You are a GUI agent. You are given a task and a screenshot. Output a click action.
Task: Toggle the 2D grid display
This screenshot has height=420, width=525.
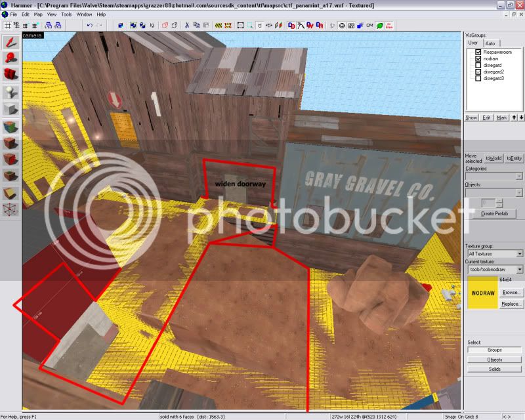point(7,26)
